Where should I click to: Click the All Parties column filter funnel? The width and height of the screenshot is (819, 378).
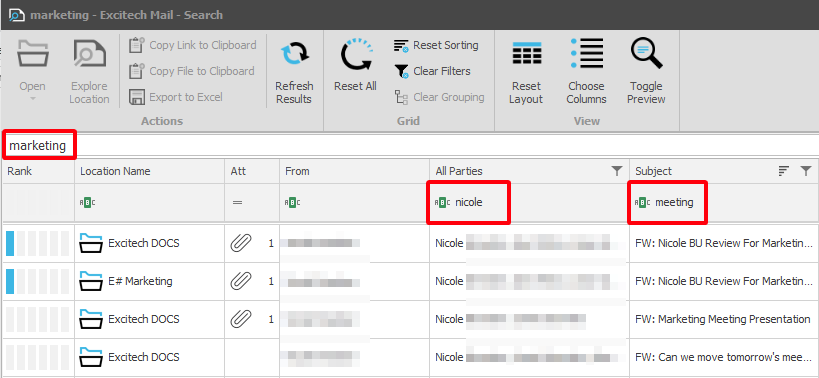616,171
